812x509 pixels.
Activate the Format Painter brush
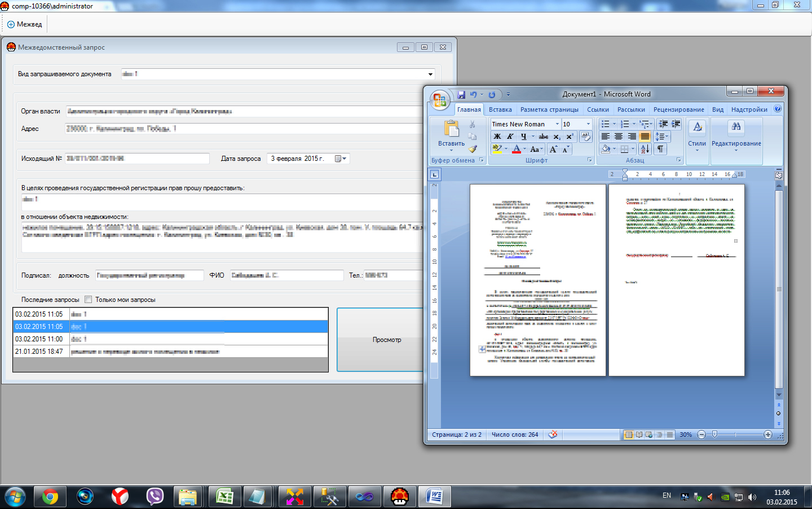(x=473, y=149)
